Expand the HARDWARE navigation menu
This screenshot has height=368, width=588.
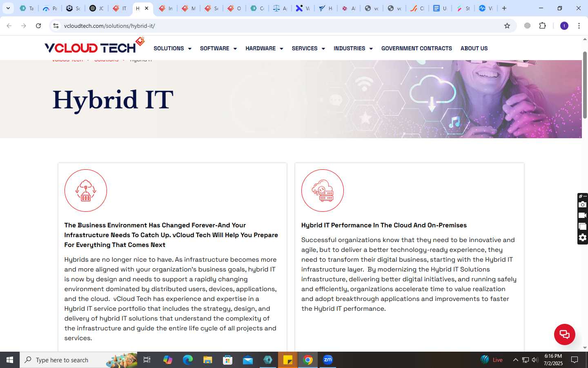click(x=264, y=48)
